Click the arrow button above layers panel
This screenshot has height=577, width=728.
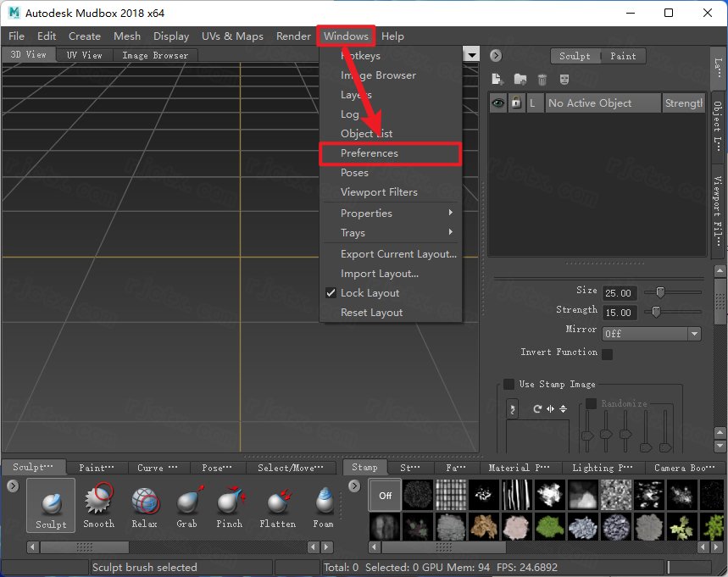point(496,56)
